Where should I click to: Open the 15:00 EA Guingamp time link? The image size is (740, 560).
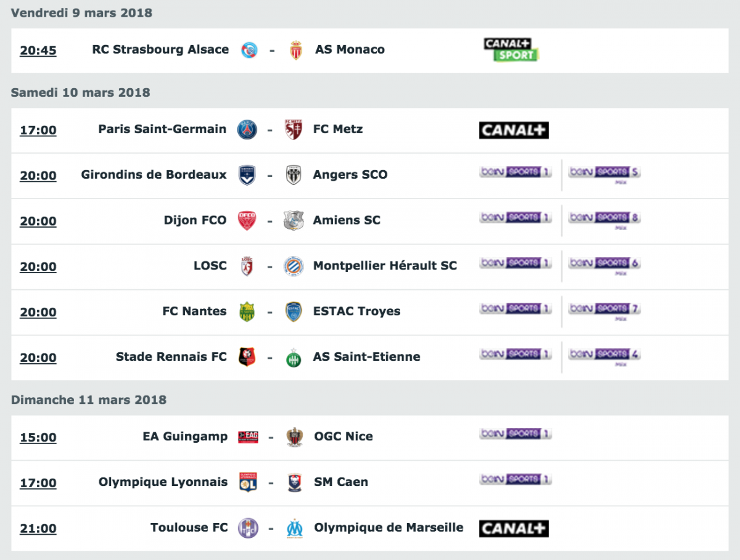(38, 437)
